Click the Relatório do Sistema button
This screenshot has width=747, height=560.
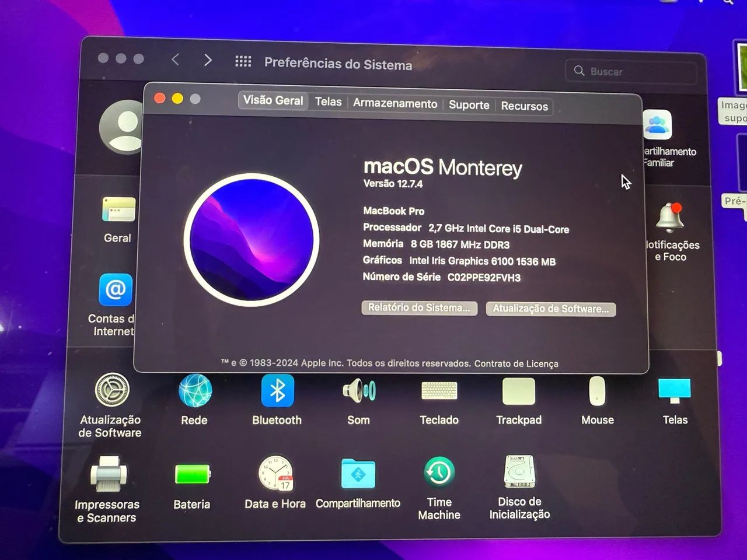tap(419, 307)
